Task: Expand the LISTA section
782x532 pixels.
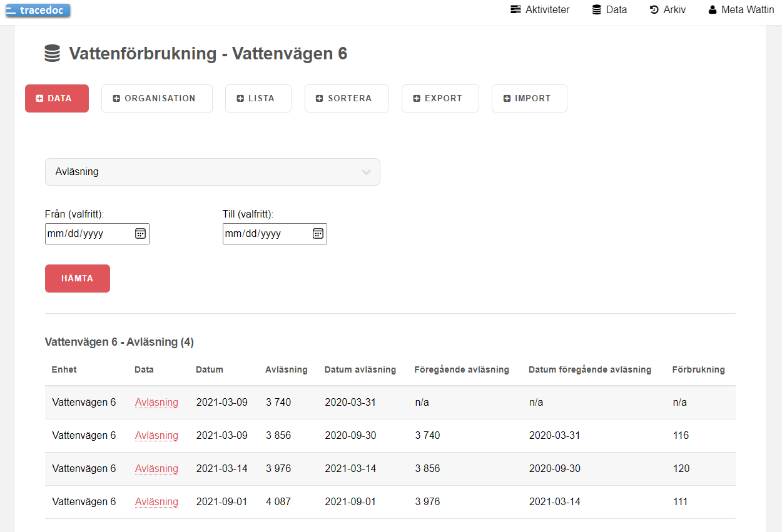Action: coord(258,99)
